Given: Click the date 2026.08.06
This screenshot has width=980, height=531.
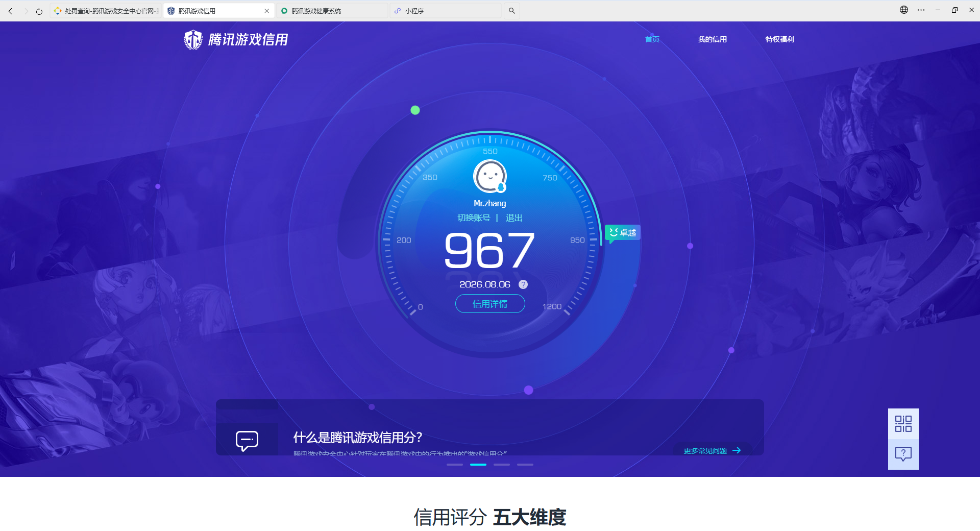Looking at the screenshot, I should [x=485, y=284].
